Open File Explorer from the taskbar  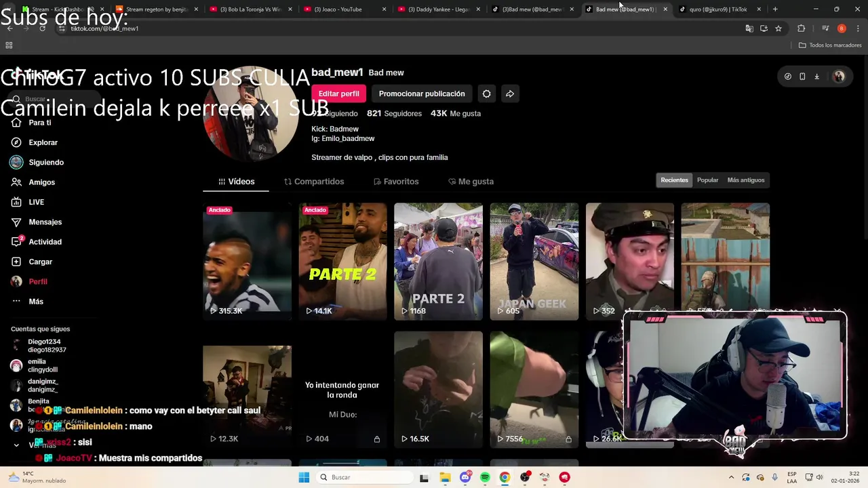tap(446, 477)
